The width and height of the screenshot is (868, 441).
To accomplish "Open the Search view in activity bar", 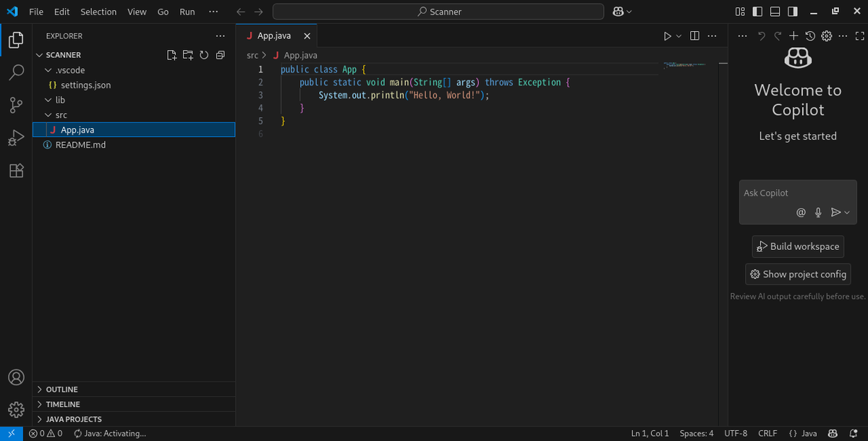I will point(16,72).
